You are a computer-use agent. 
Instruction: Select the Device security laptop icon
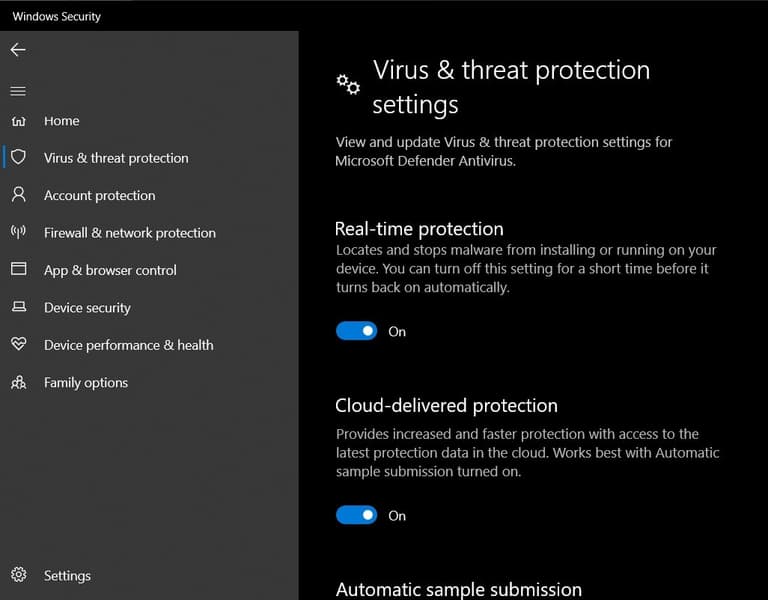(x=18, y=307)
